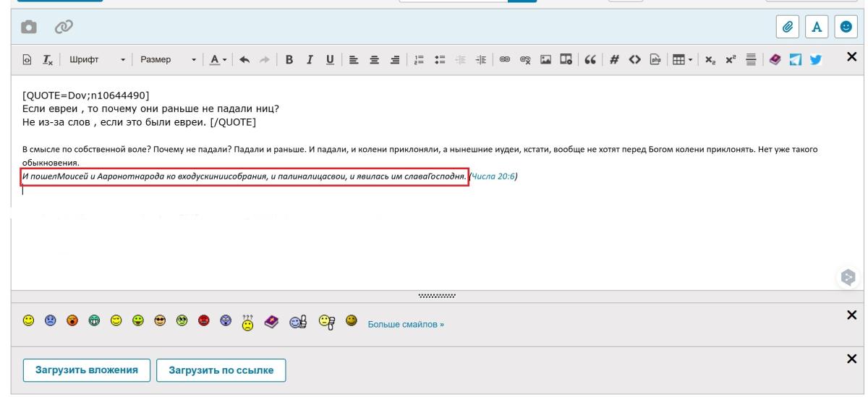Screen dimensions: 868x397
Task: Undo the last edit
Action: [244, 59]
